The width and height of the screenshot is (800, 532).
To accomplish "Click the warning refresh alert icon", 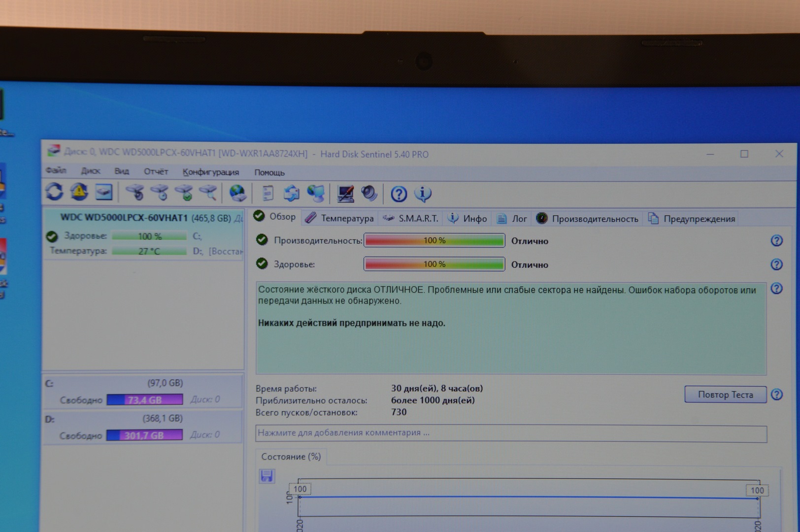I will click(79, 192).
